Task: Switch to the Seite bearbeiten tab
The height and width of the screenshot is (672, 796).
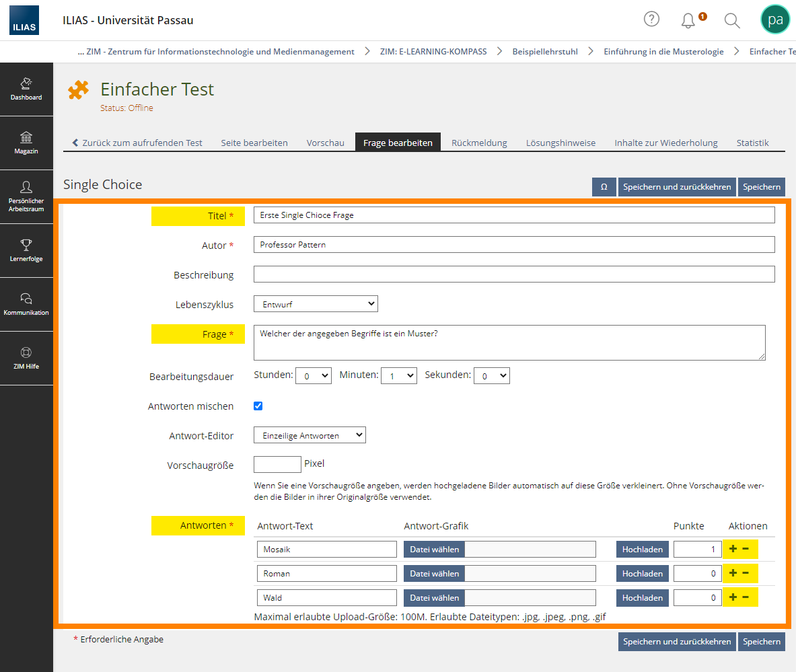Action: (254, 143)
